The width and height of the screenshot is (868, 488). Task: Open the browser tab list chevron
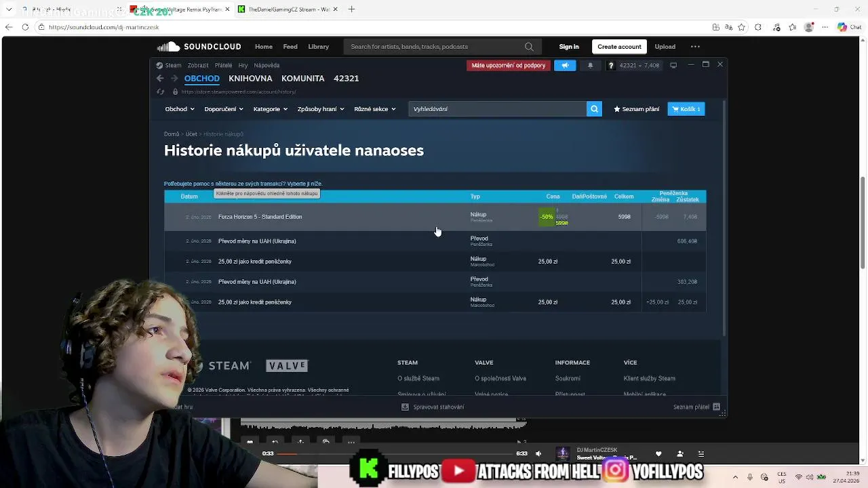[x=9, y=9]
